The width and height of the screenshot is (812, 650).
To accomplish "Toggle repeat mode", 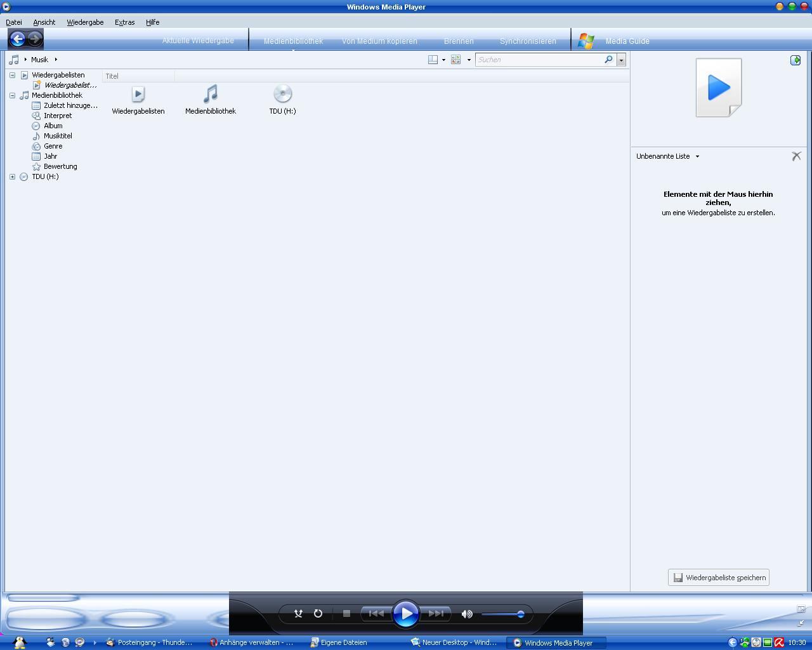I will tap(318, 614).
